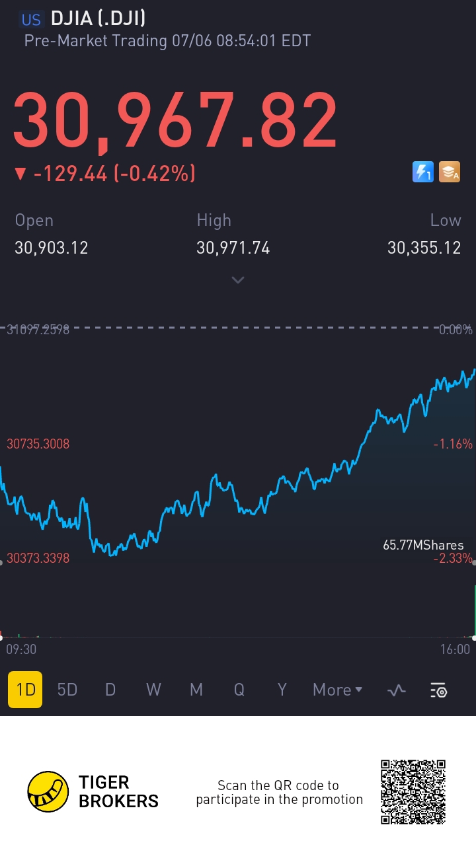Screen dimensions: 476x868
Task: Tap the 65.77MShares volume label
Action: [423, 545]
